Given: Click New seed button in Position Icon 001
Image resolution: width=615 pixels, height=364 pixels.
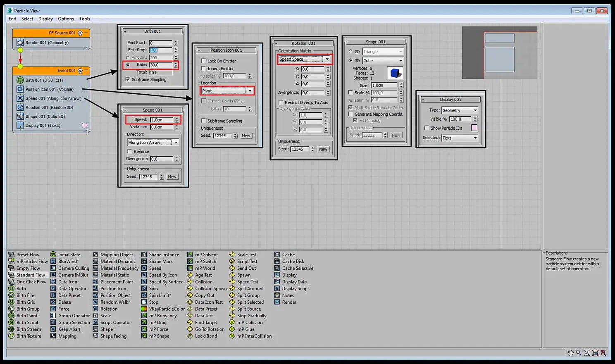Looking at the screenshot, I should point(246,136).
